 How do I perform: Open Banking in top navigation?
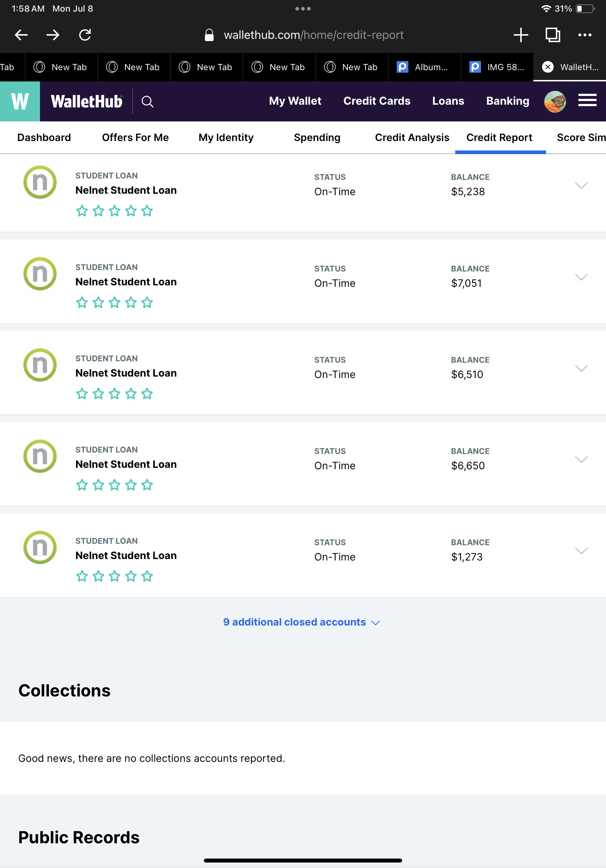click(x=508, y=101)
